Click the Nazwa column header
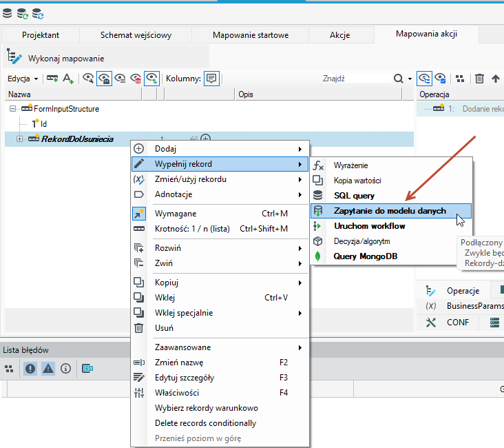The image size is (504, 448). (73, 94)
